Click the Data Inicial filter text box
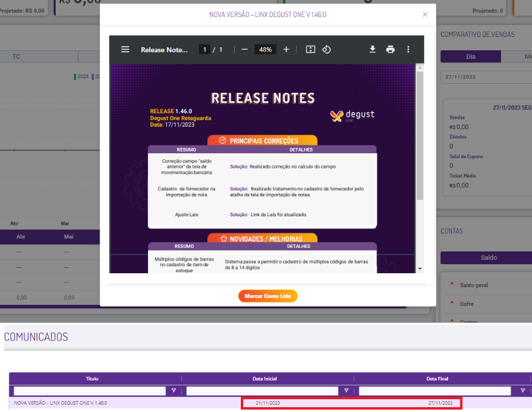Viewport: 532px width, 412px height. pyautogui.click(x=262, y=391)
